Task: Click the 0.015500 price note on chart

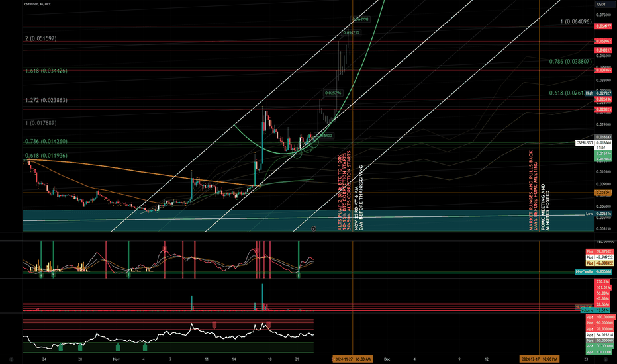Action: (325, 136)
